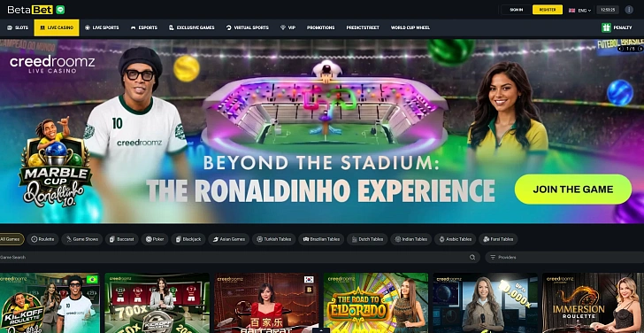
Task: Click Join The Game banner button
Action: click(x=573, y=190)
